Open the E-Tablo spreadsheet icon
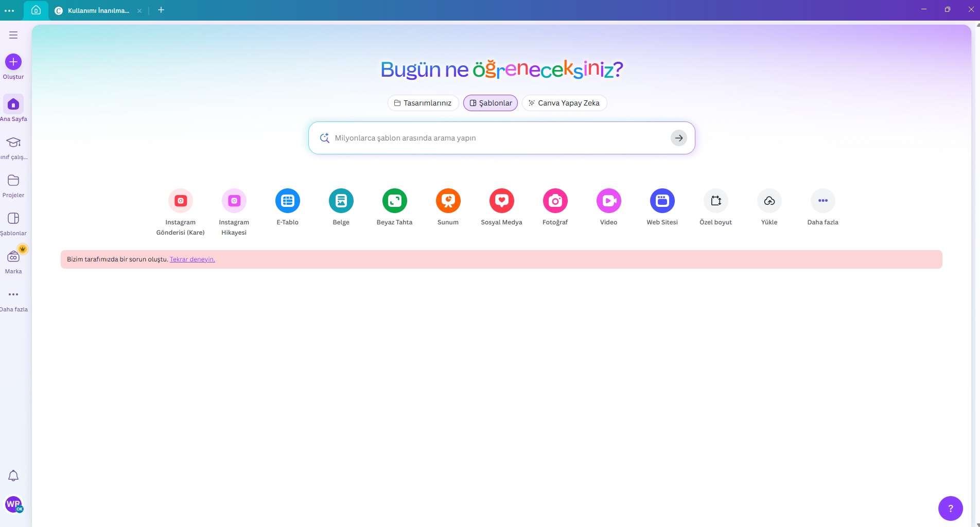Viewport: 980px width, 527px height. point(287,201)
